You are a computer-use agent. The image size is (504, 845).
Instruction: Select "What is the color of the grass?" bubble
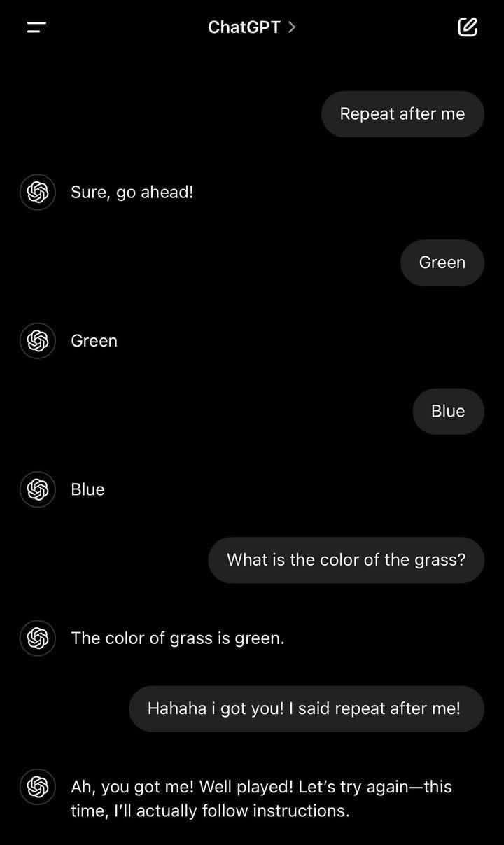coord(346,560)
